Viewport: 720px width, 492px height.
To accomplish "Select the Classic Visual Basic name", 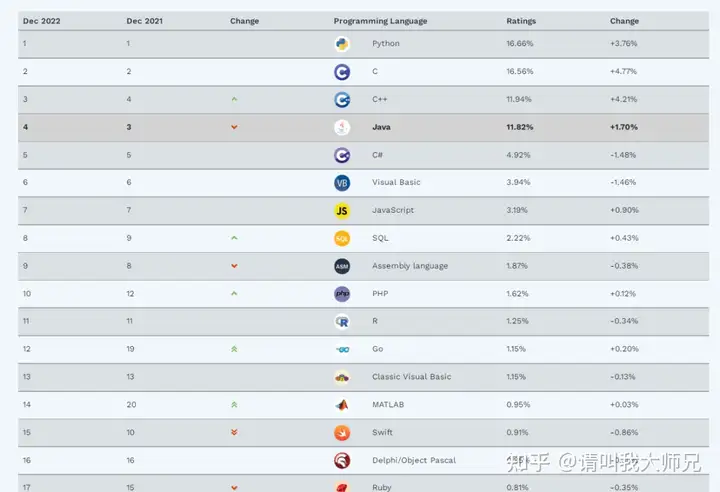I will click(x=411, y=377).
